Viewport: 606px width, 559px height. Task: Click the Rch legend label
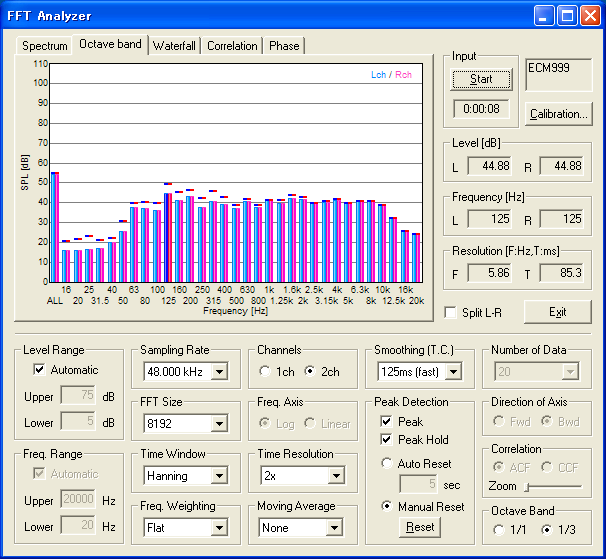(403, 75)
